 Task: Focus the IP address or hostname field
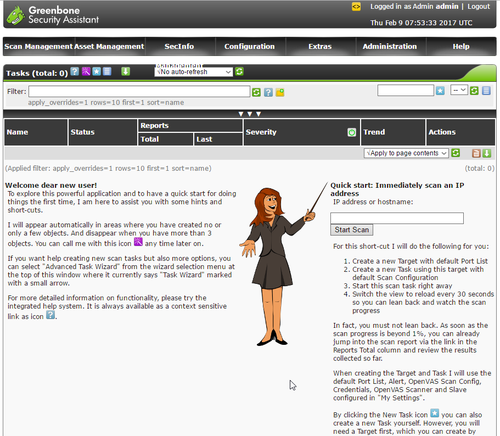(x=397, y=218)
